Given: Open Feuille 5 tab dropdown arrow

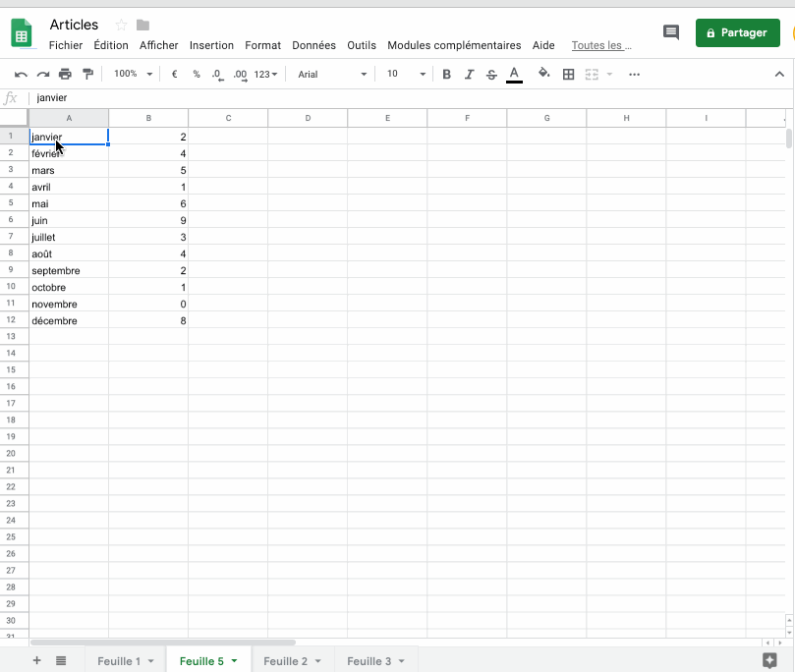Looking at the screenshot, I should coord(234,661).
